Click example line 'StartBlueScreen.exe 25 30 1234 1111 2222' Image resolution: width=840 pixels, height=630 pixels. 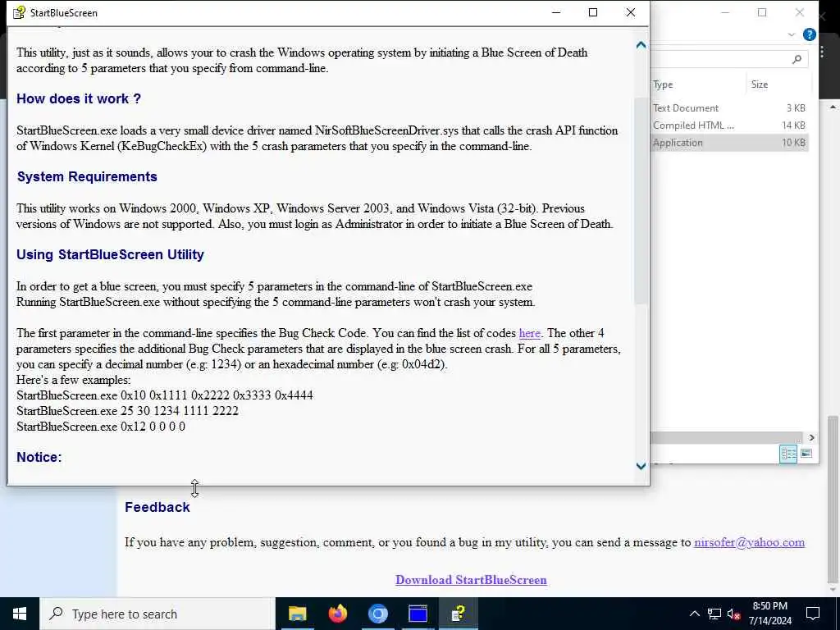tap(127, 411)
